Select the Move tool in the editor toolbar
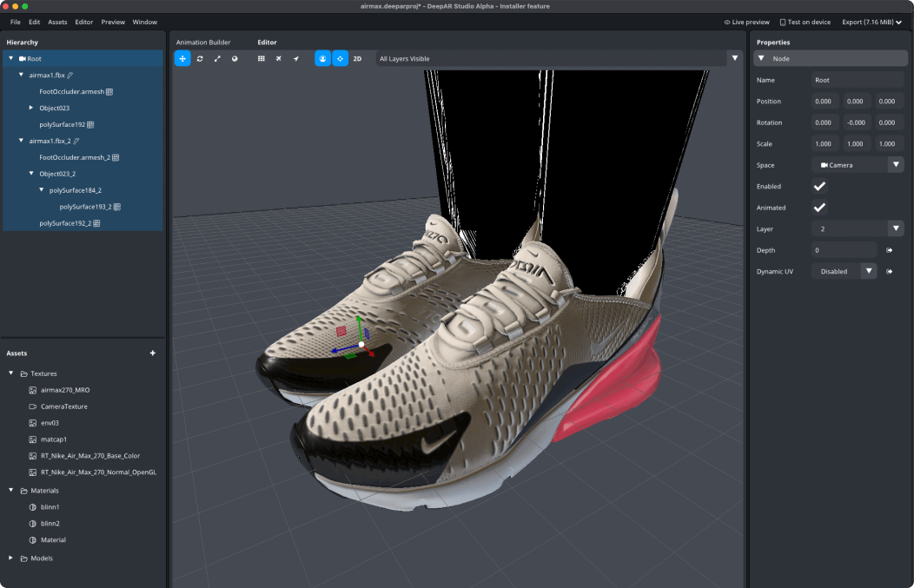914x588 pixels. coord(182,58)
